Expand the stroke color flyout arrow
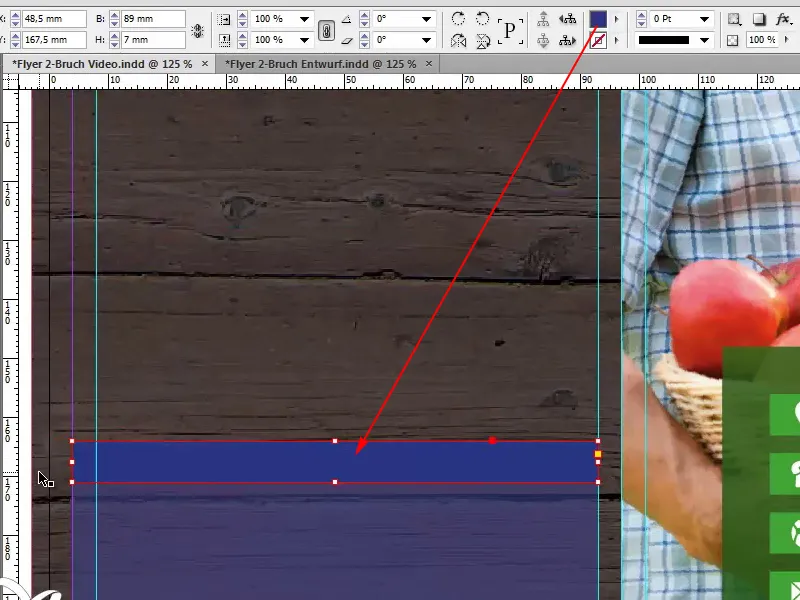Viewport: 800px width, 600px height. coord(616,40)
